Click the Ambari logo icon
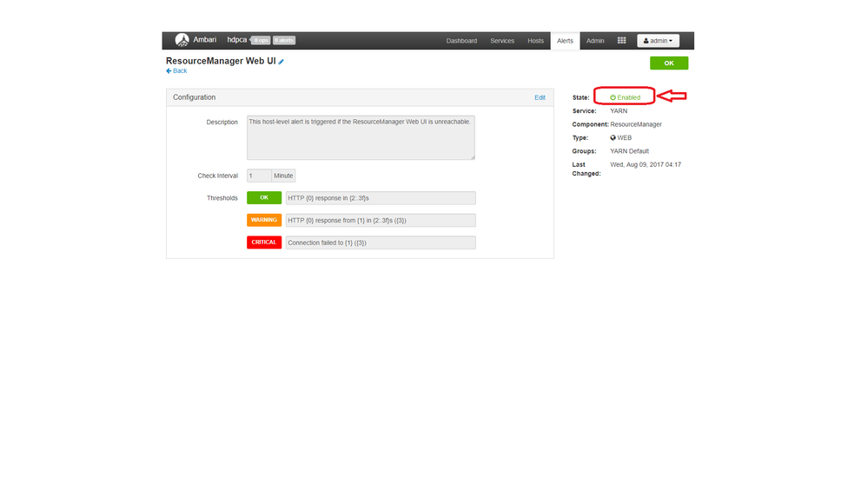 click(182, 40)
